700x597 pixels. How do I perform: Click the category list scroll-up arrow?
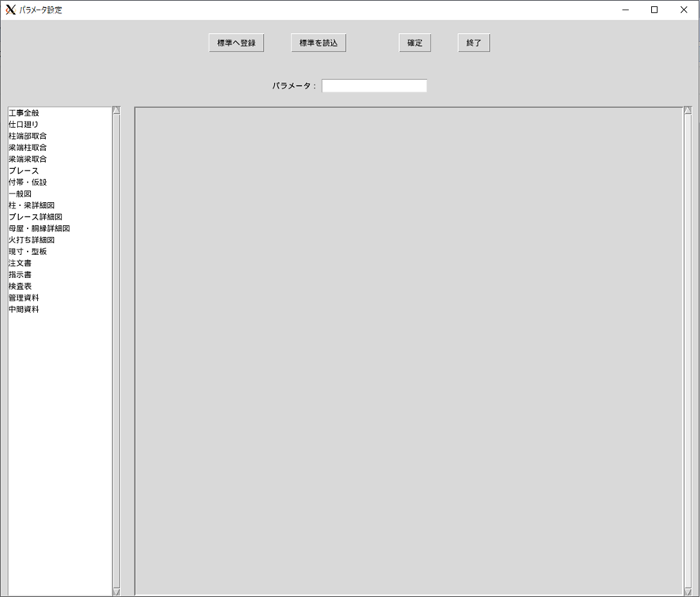pos(116,111)
